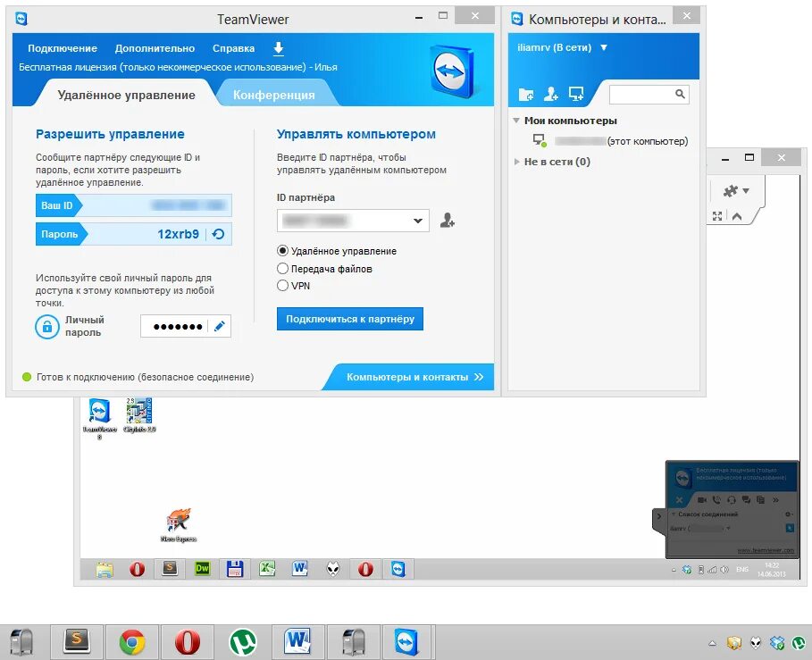
Task: Click the Подключиться к партнёру button
Action: [350, 319]
